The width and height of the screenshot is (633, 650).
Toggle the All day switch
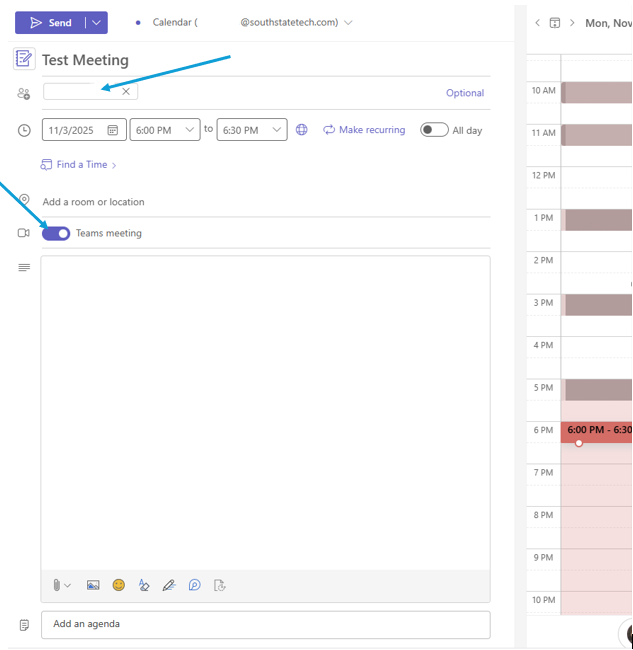[x=434, y=130]
